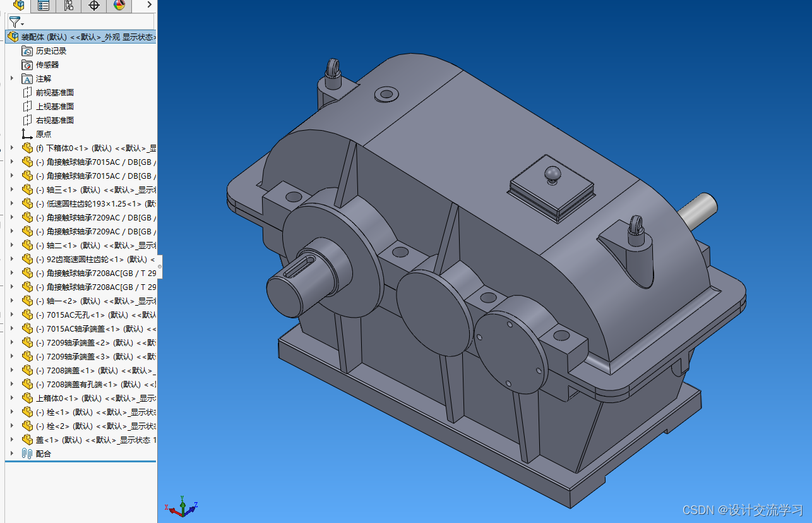Screen dimensions: 812x523
Task: Click the 传感器 sensors icon
Action: coord(27,64)
